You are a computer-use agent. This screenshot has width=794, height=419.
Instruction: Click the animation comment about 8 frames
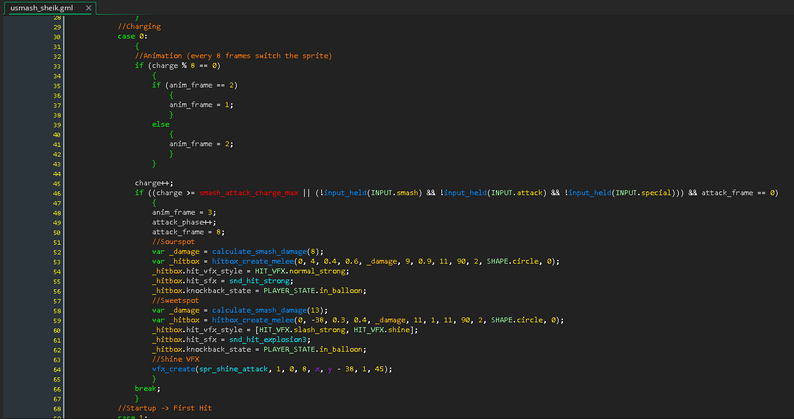(x=233, y=56)
